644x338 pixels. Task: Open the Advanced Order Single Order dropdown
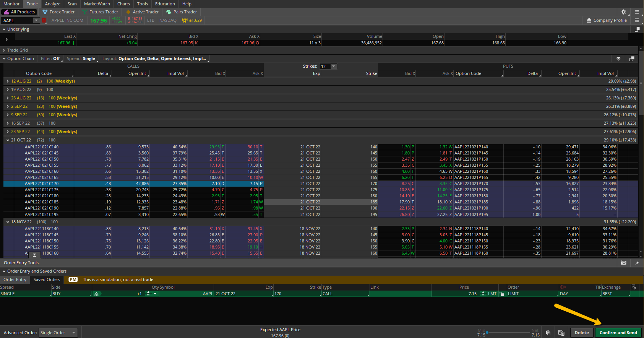coord(58,333)
